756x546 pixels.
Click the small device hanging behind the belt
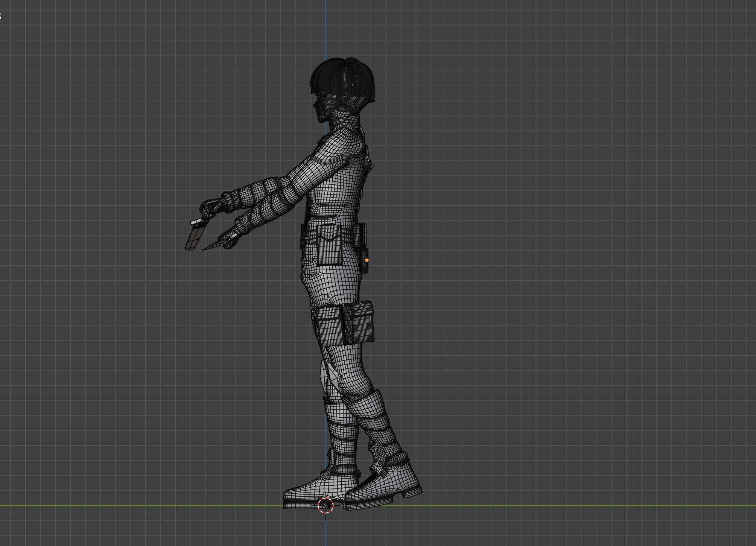364,260
